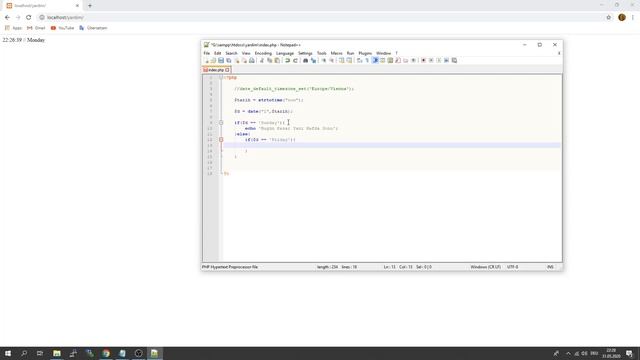Screen dimensions: 640x360
Task: Click the Cut scissors icon
Action: click(262, 60)
